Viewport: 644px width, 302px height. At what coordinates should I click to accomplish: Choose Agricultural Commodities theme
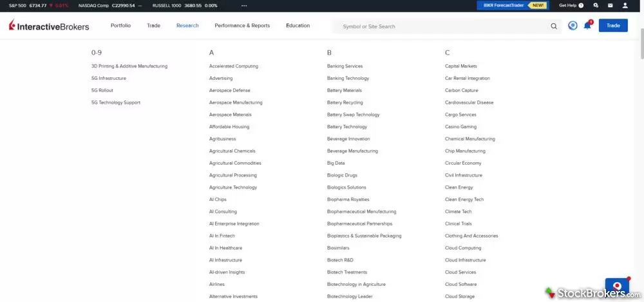[x=235, y=163]
